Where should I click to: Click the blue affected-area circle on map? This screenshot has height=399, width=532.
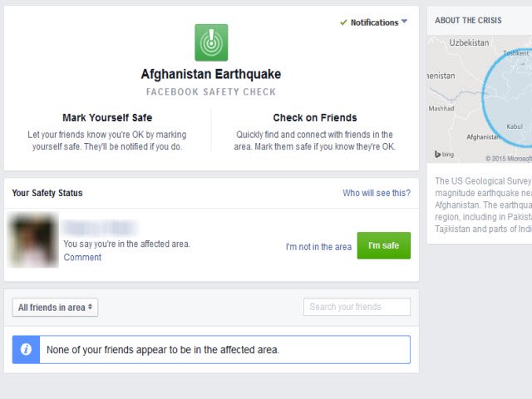point(507,96)
